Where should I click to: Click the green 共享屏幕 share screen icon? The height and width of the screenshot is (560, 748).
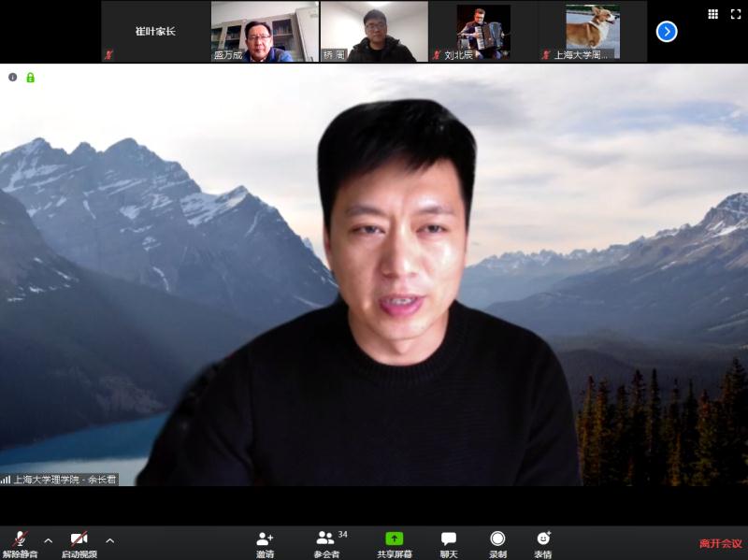click(x=395, y=539)
